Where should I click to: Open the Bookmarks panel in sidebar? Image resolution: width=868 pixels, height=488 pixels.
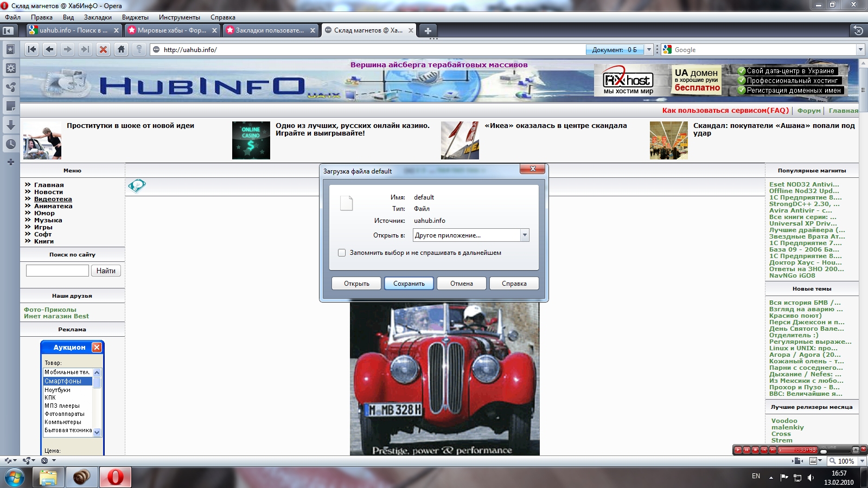click(x=10, y=49)
